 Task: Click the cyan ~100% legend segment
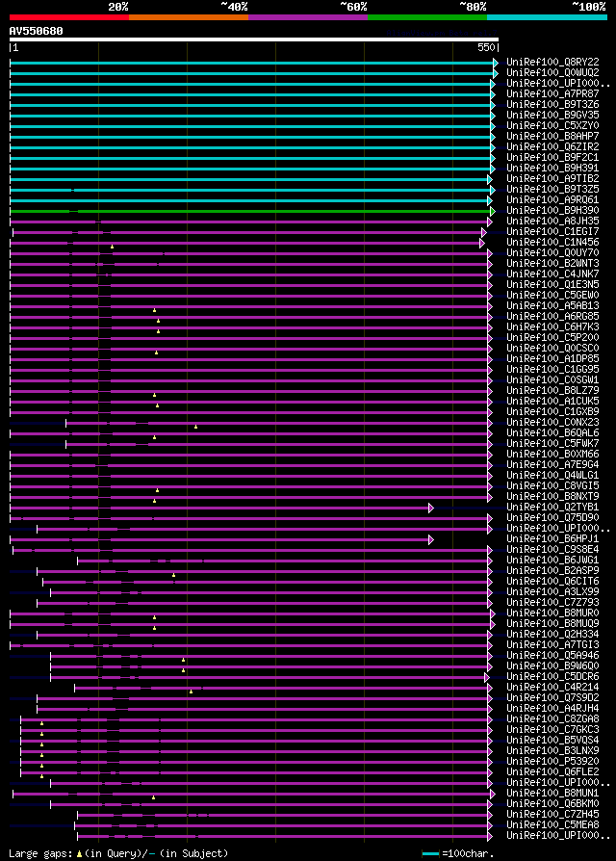pos(547,17)
